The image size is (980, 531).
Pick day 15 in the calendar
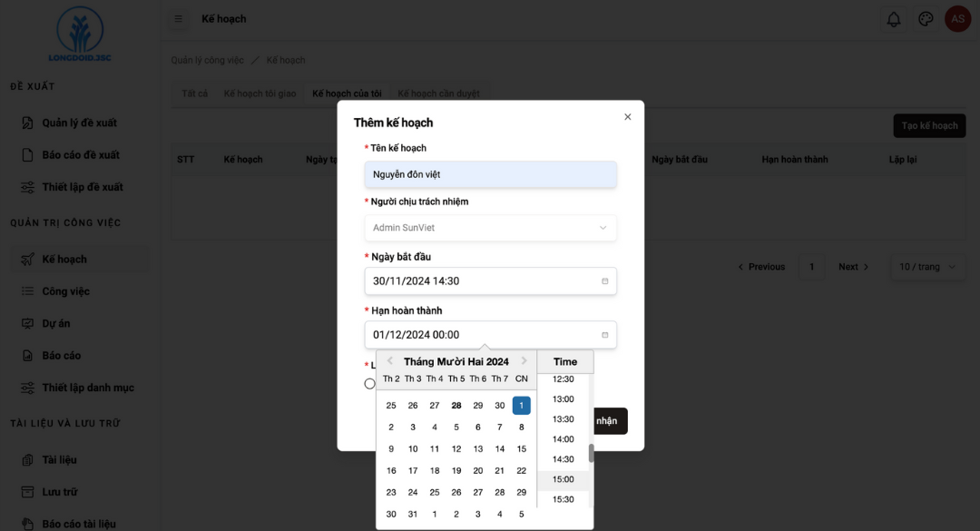(x=521, y=448)
